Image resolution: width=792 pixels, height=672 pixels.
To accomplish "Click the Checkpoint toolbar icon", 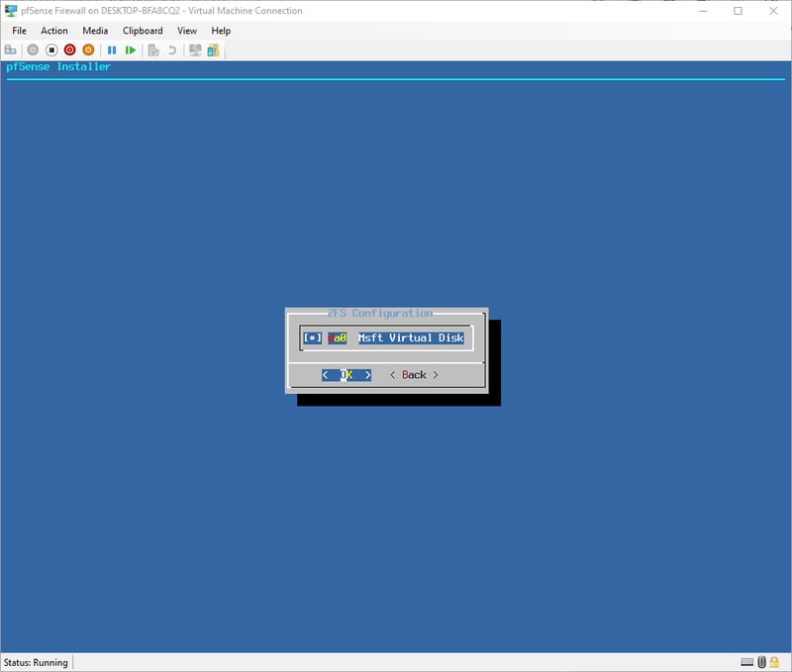I will (153, 49).
